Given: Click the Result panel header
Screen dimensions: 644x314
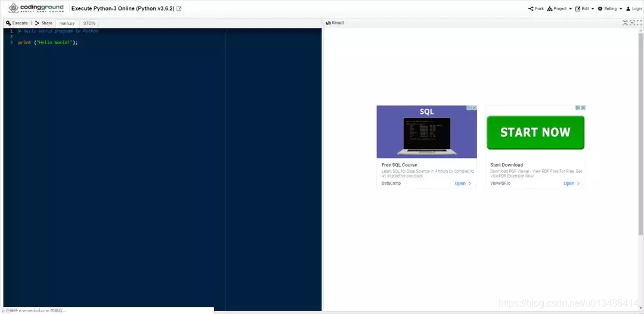Looking at the screenshot, I should (x=335, y=23).
